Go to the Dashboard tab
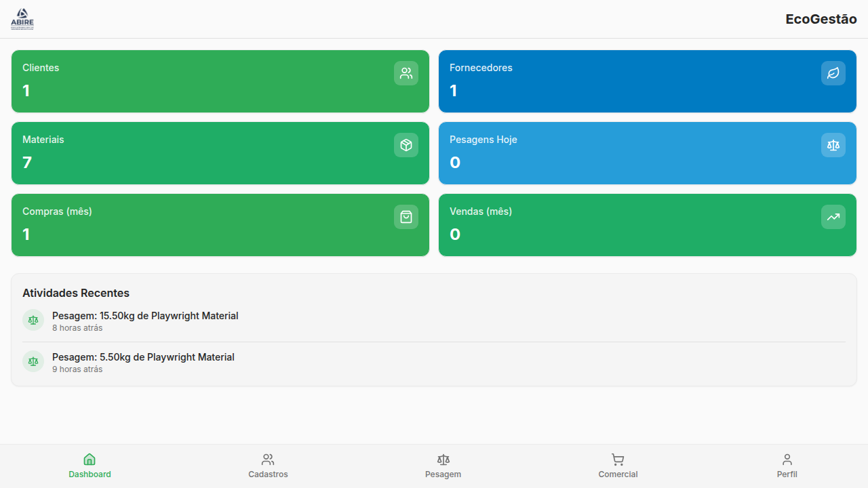 [90, 466]
